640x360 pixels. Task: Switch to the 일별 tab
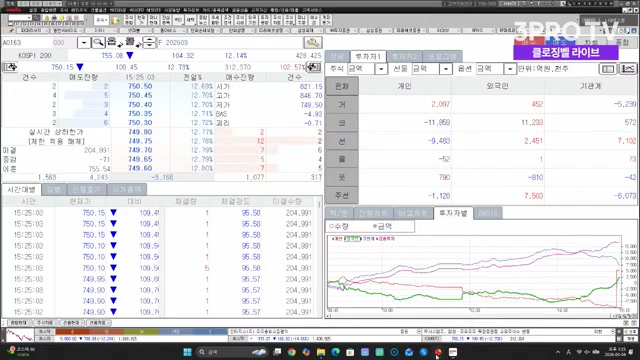pos(53,189)
